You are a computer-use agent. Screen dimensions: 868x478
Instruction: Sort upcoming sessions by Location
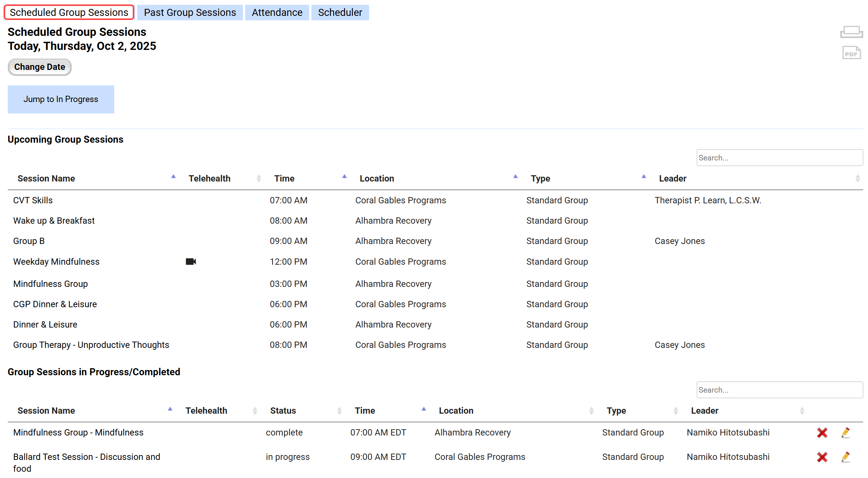(376, 179)
